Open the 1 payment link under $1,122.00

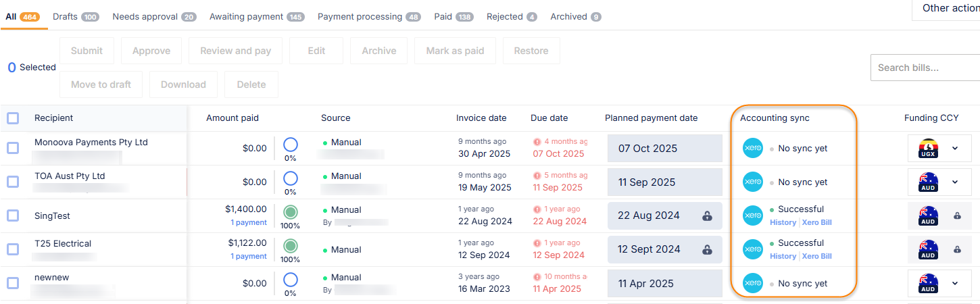click(249, 256)
